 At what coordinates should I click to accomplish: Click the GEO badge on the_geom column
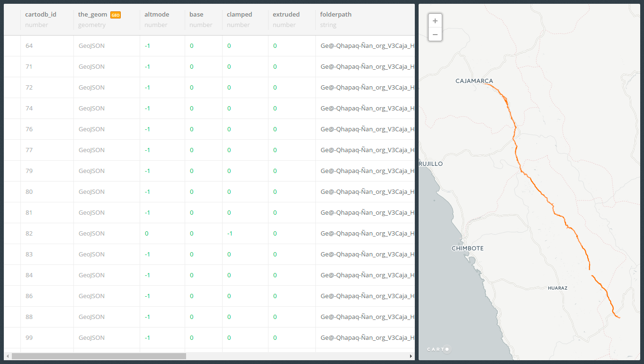click(116, 15)
